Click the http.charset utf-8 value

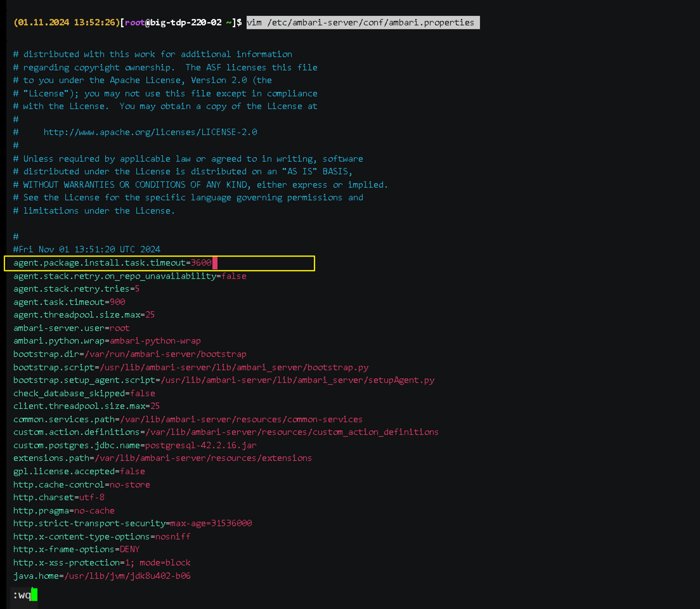click(92, 497)
